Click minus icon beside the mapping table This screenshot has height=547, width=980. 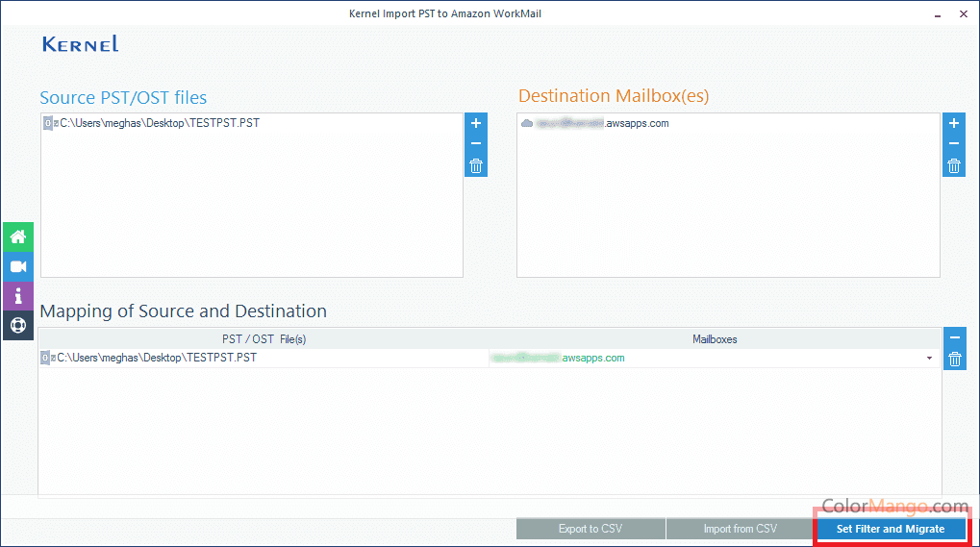click(954, 337)
